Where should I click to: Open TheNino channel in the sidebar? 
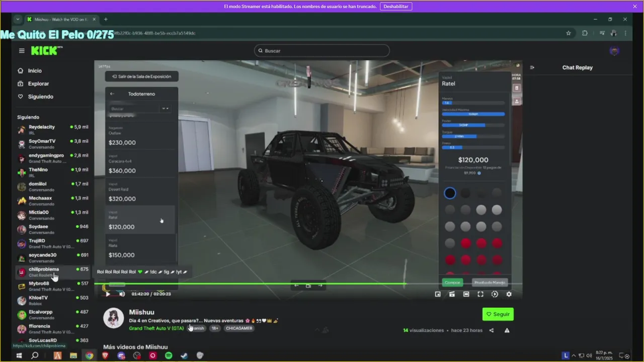52,172
